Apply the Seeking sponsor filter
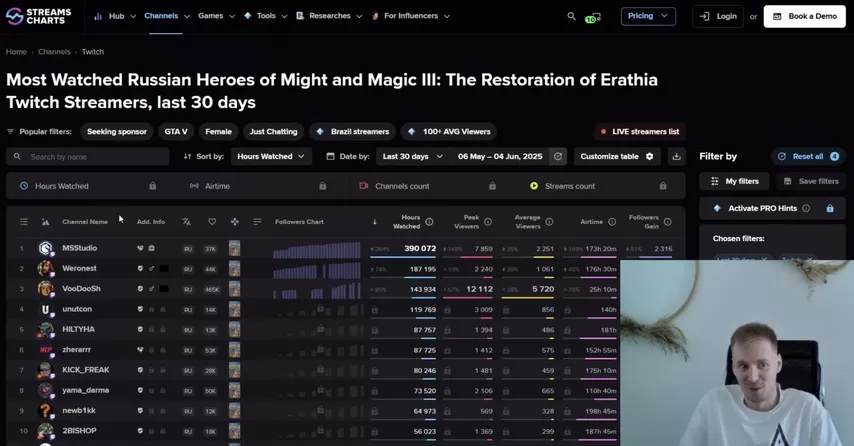Viewport: 854px width, 446px height. (x=117, y=131)
